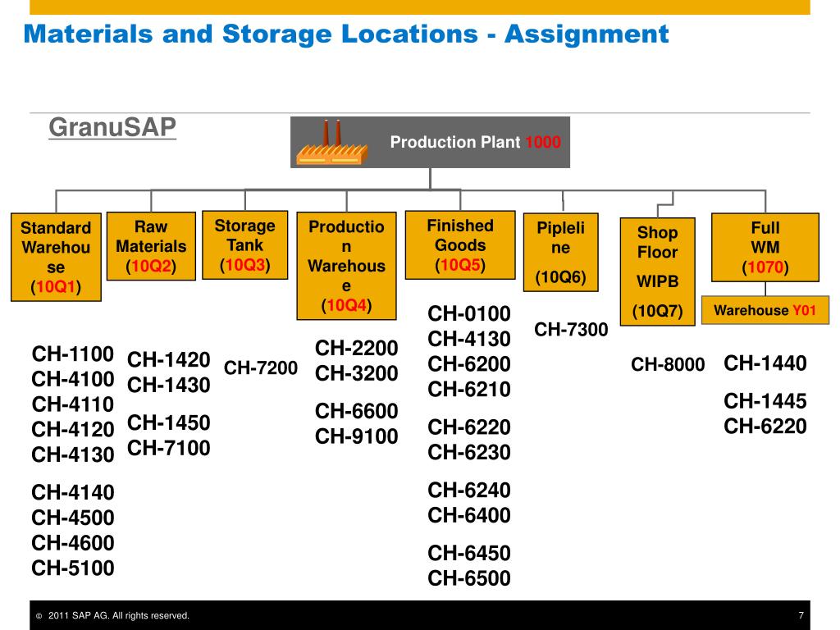The width and height of the screenshot is (840, 630).
Task: Click material CH-6450
Action: [469, 553]
